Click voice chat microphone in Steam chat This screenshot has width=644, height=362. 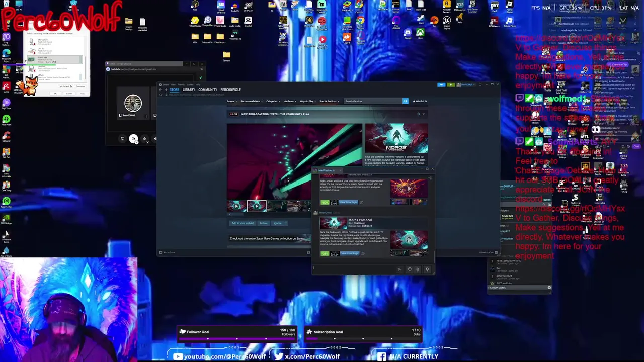pos(427,269)
